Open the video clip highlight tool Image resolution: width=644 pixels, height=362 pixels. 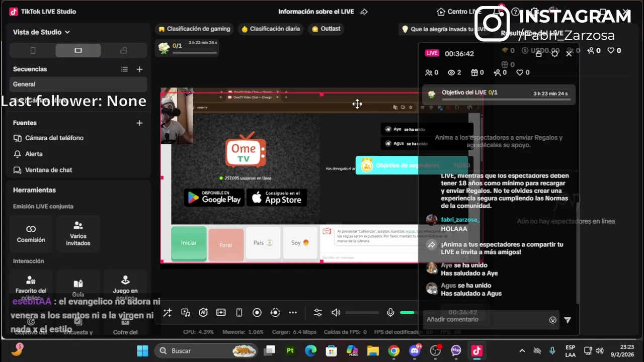(221, 313)
